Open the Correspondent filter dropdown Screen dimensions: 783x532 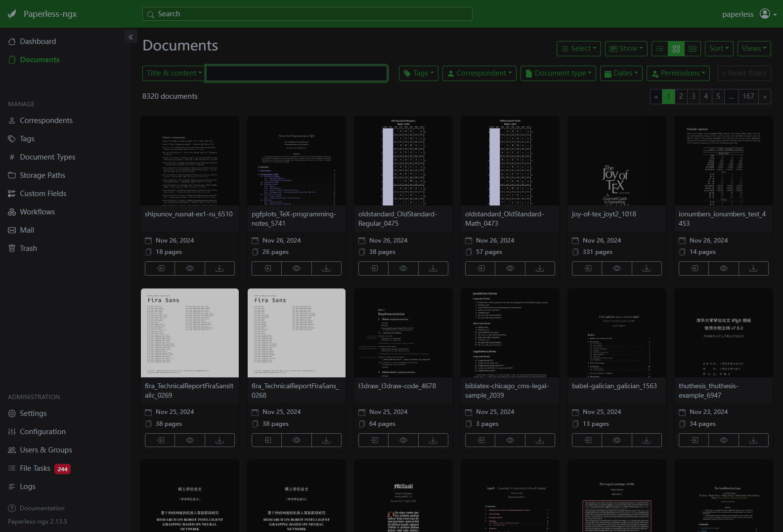click(479, 73)
